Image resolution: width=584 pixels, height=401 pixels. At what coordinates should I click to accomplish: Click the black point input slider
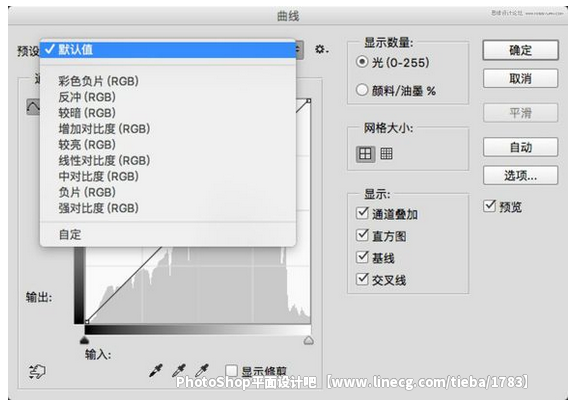[85, 340]
